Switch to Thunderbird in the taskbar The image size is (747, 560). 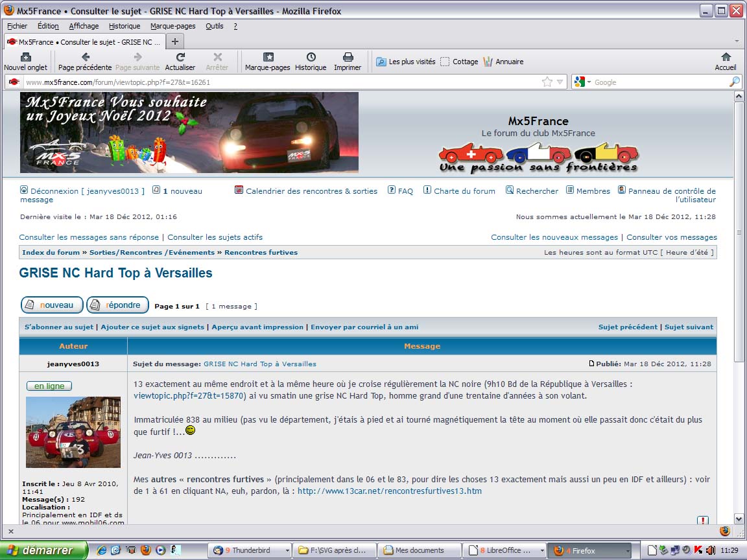coord(250,550)
